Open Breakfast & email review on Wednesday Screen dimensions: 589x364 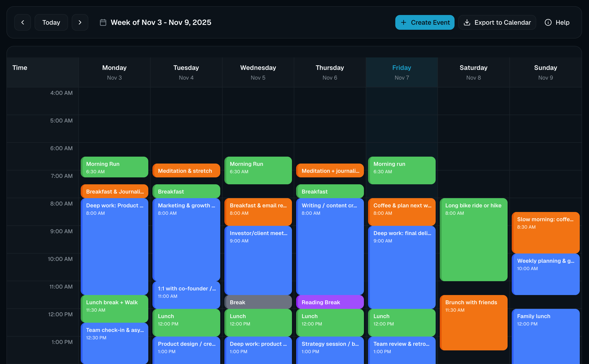[258, 212]
